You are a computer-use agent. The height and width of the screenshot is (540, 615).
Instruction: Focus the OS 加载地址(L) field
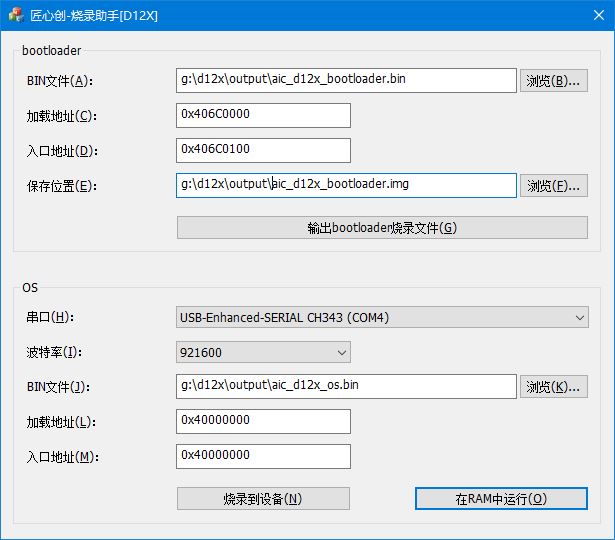263,421
